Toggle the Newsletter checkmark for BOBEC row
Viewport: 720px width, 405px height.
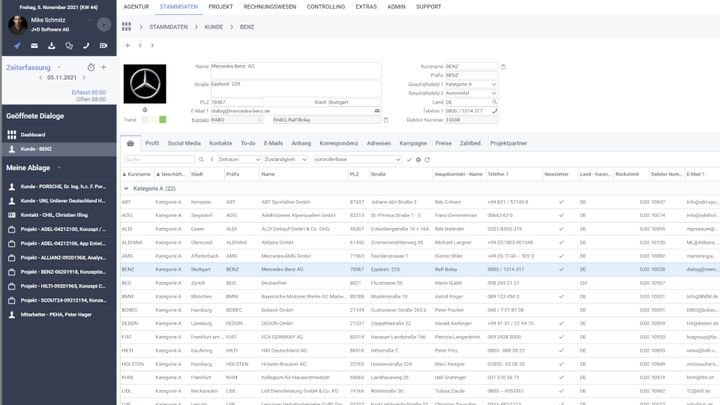(x=561, y=310)
